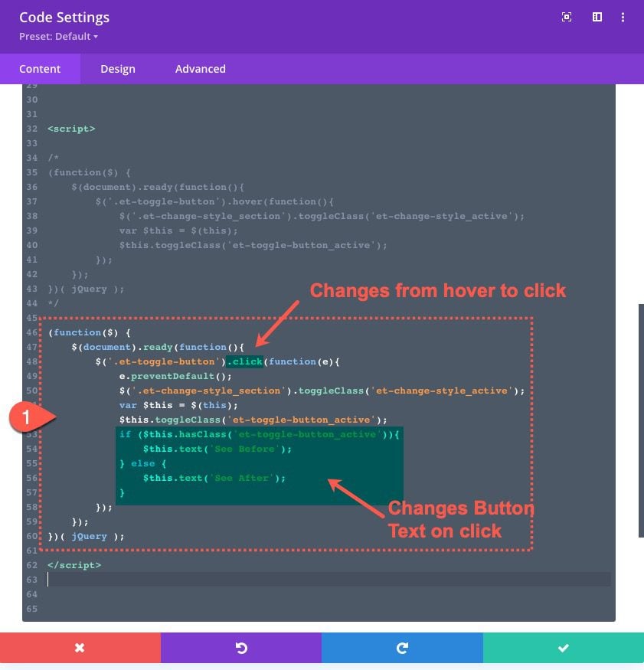
Task: Click the opening <script> tag on line 32
Action: coord(71,129)
